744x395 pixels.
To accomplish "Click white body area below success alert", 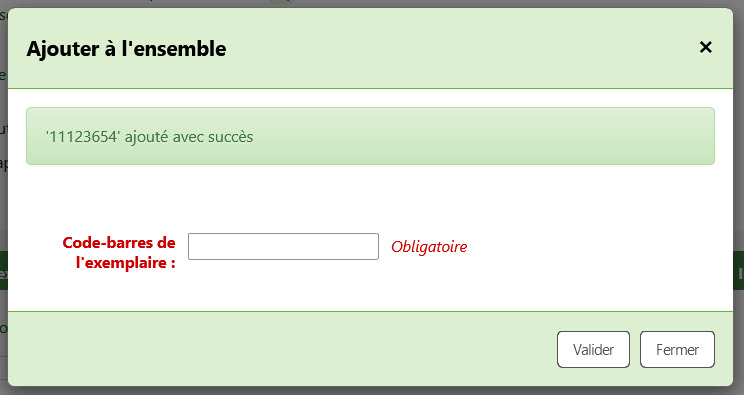I will 370,195.
